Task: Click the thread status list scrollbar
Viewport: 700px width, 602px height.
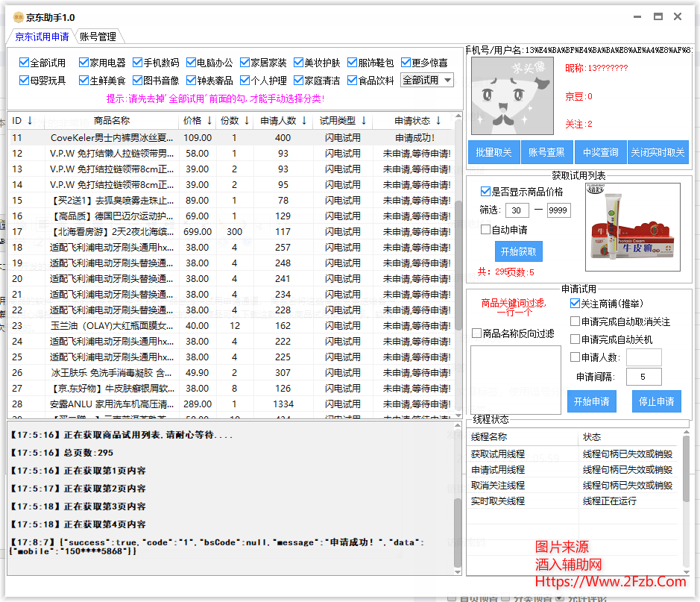Action: (687, 469)
